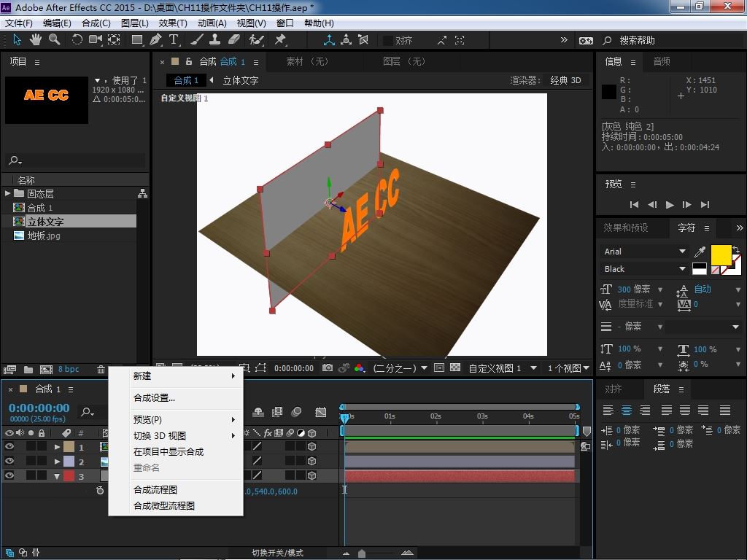Open the Arial font family dropdown

(682, 252)
